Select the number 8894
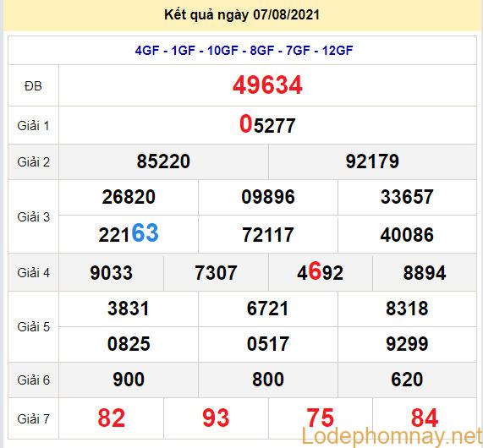483x448 pixels. [425, 273]
